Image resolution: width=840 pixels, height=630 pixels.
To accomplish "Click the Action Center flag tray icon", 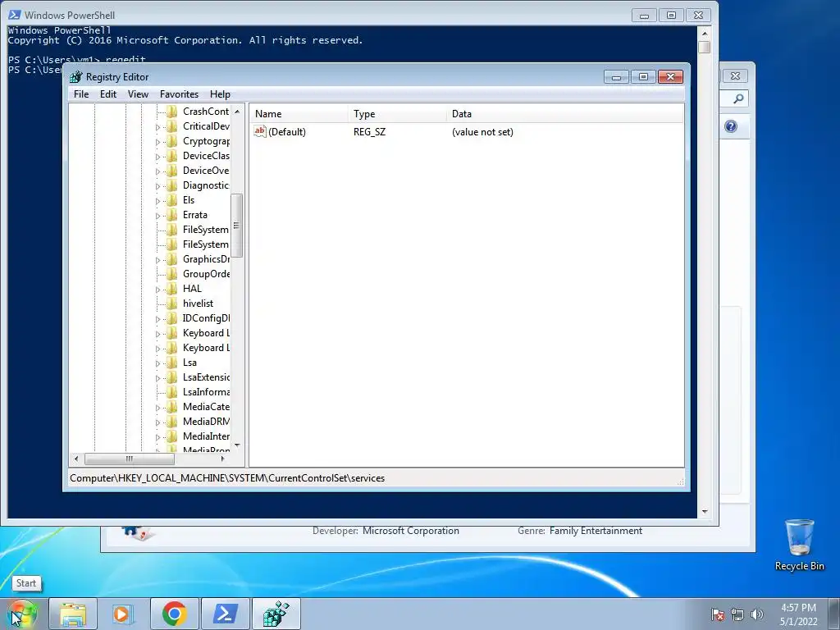I will (718, 614).
